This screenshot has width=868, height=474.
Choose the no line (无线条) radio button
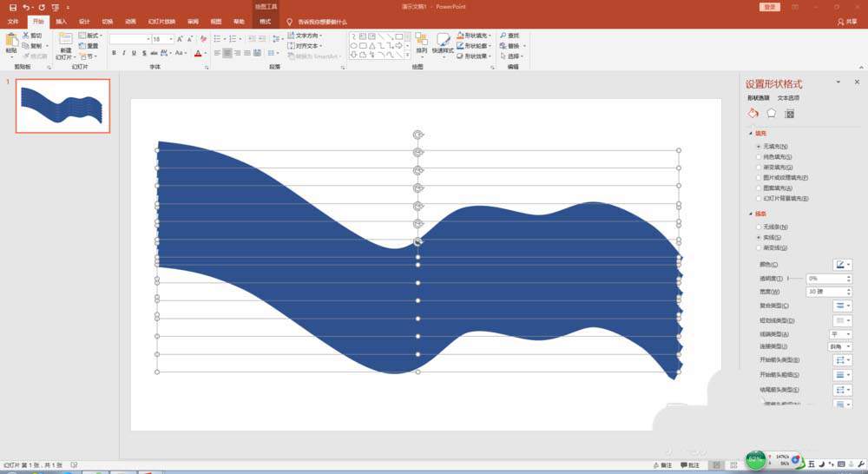click(759, 227)
